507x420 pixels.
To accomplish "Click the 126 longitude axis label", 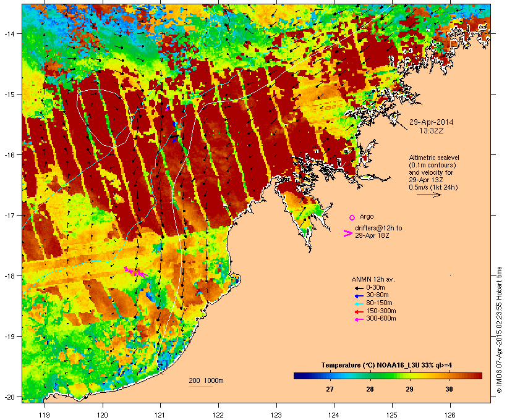I will (450, 415).
